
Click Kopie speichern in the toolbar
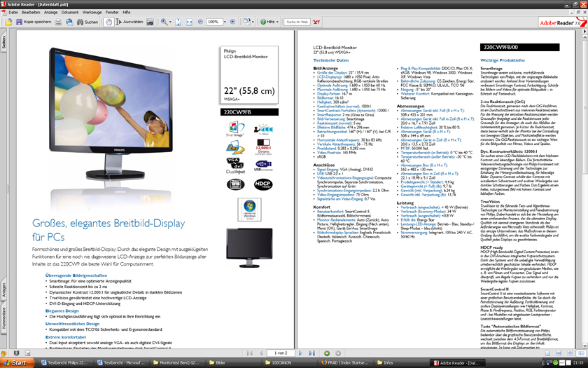[34, 22]
